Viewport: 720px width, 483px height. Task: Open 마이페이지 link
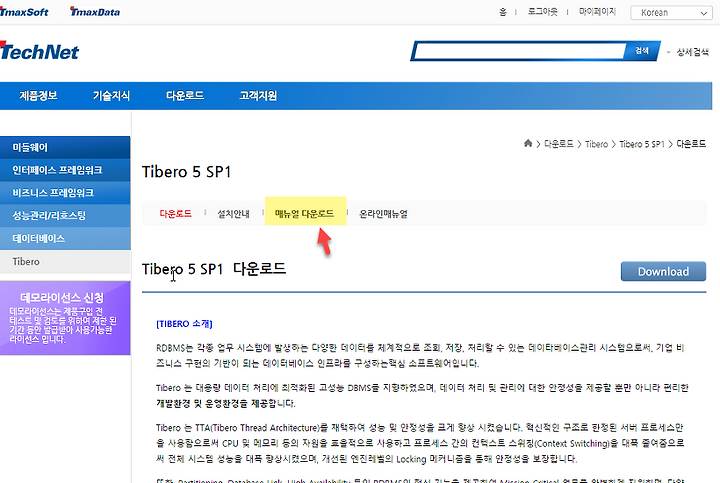(x=597, y=12)
